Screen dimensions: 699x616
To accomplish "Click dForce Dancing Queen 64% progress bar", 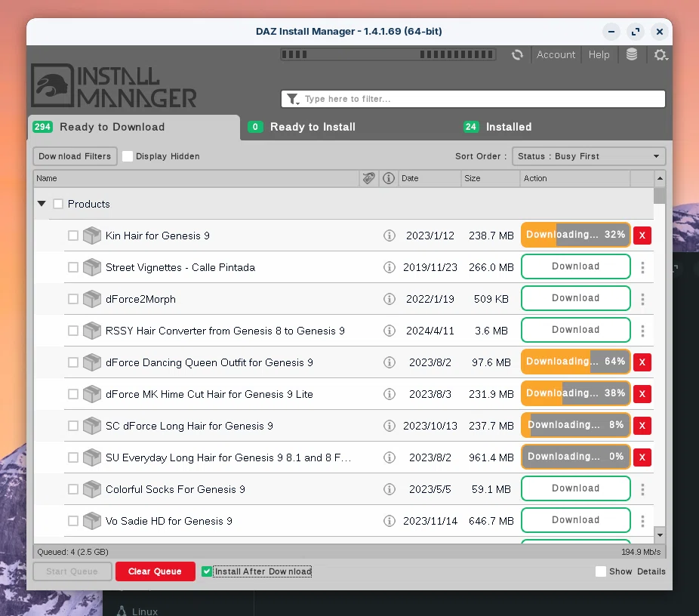I will pyautogui.click(x=575, y=362).
